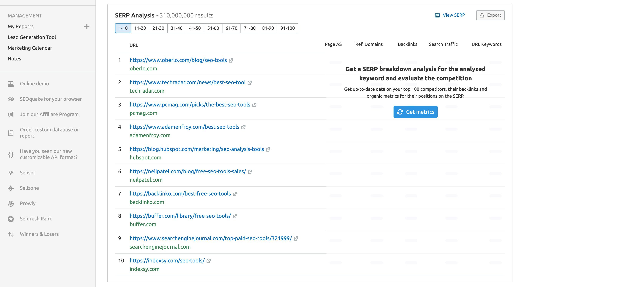This screenshot has width=644, height=287.
Task: Go to Marketing Calendar in Management
Action: click(30, 48)
